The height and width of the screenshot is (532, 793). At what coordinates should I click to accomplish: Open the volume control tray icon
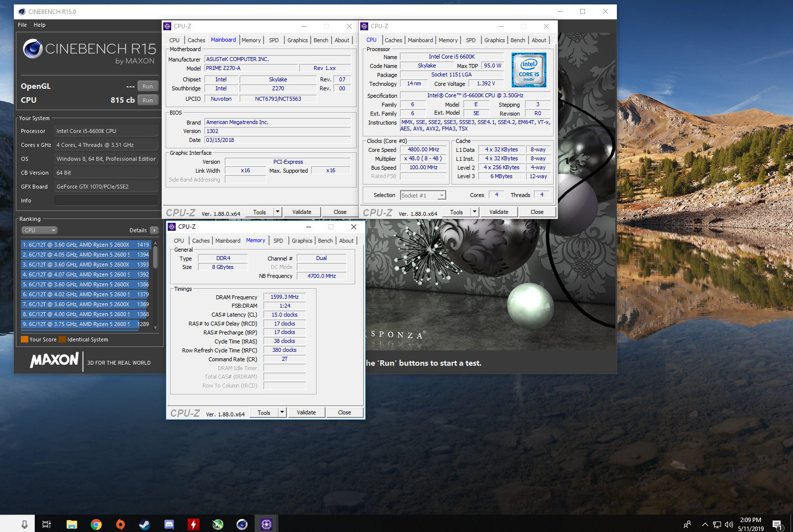[729, 524]
